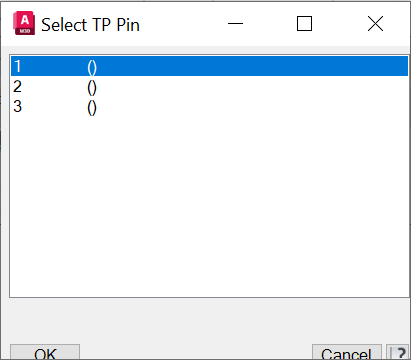Click the number 1 in highlighted row
This screenshot has height=360, width=411.
[x=18, y=66]
